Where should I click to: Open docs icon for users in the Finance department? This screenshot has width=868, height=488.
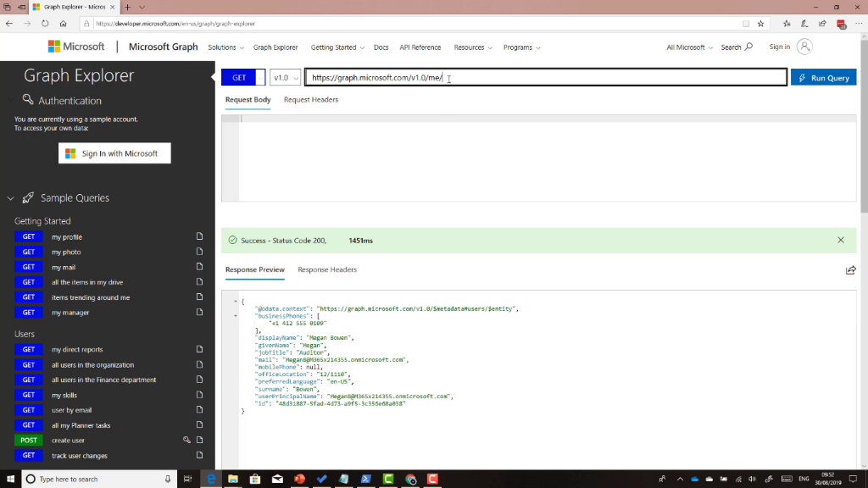[x=199, y=380]
